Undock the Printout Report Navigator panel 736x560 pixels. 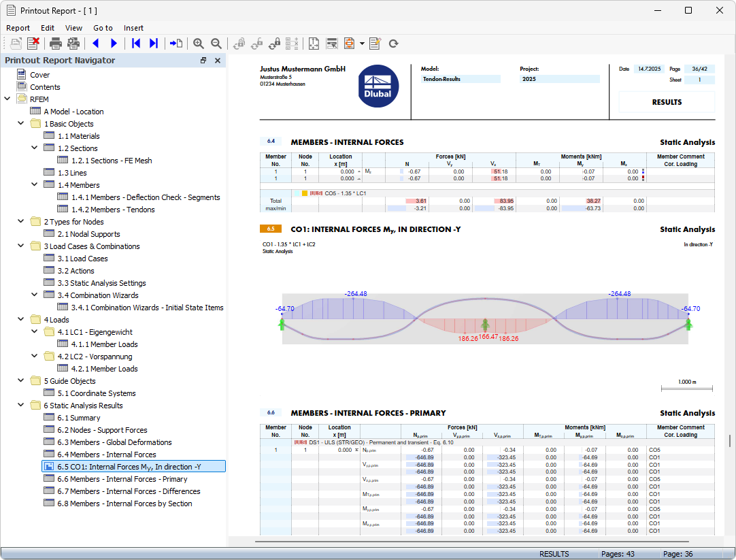pos(203,61)
